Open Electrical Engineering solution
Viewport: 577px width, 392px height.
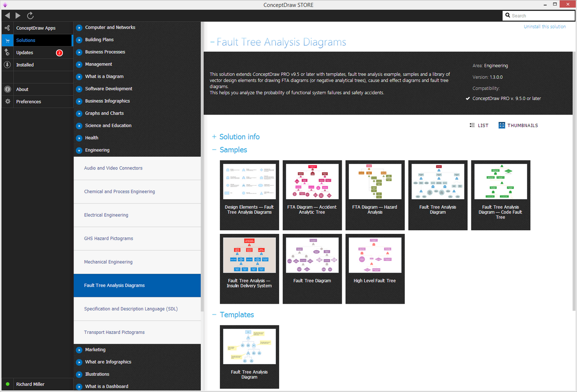pos(137,215)
